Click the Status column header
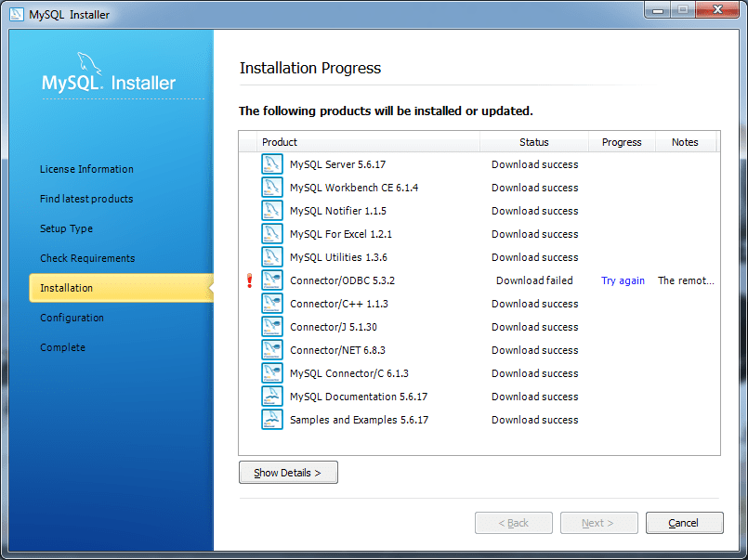Screen dimensions: 748x560 pyautogui.click(x=534, y=142)
